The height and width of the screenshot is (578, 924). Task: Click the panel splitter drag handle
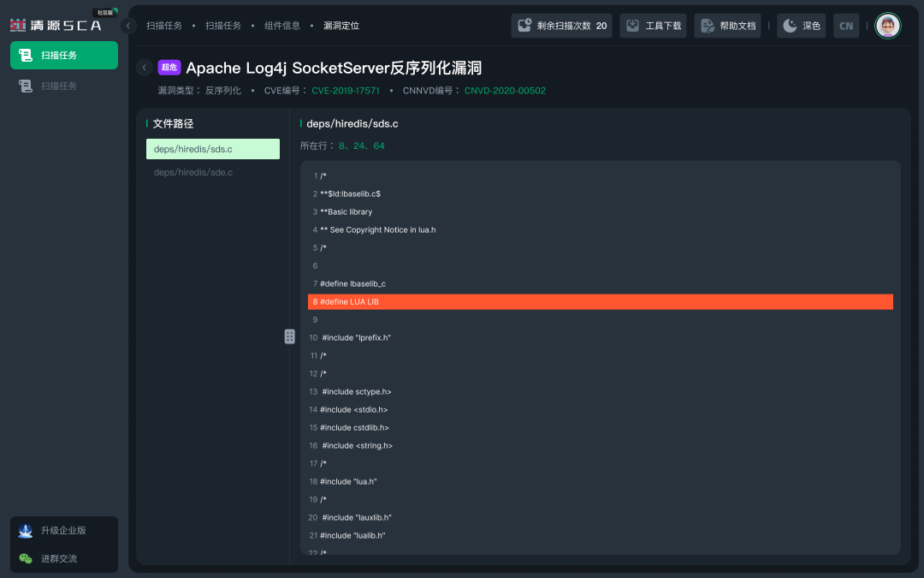click(x=289, y=337)
